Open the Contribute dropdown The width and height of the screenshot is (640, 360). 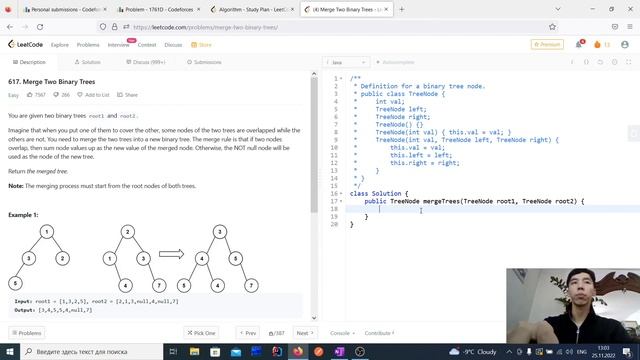pyautogui.click(x=379, y=333)
